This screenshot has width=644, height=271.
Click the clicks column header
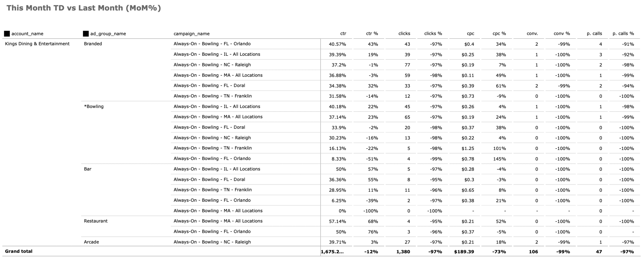(404, 34)
